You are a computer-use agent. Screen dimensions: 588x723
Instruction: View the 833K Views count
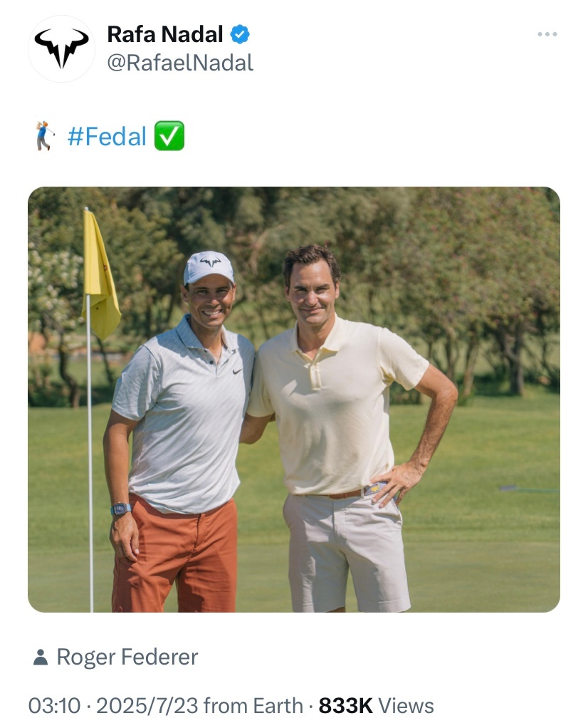pos(376,706)
